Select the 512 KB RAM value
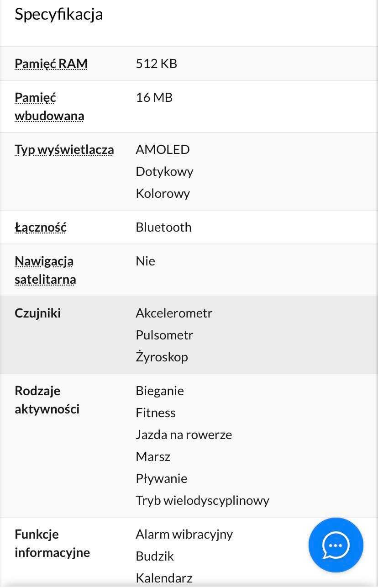 click(x=157, y=64)
